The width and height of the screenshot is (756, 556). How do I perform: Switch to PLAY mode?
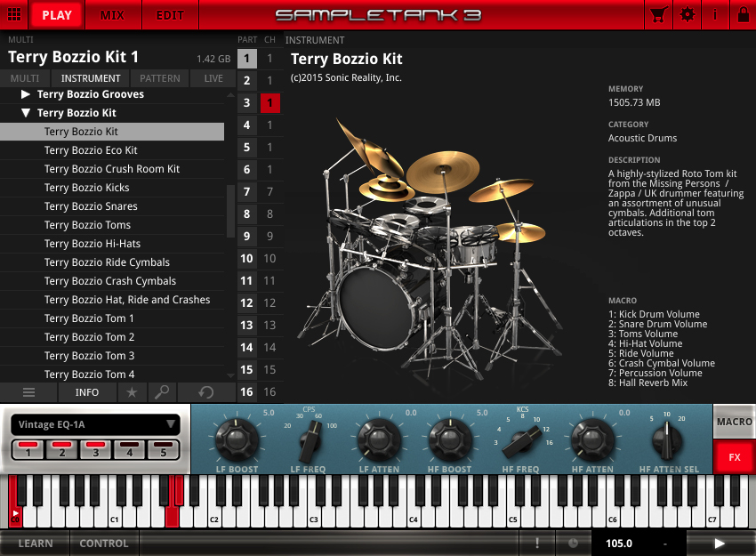tap(57, 15)
